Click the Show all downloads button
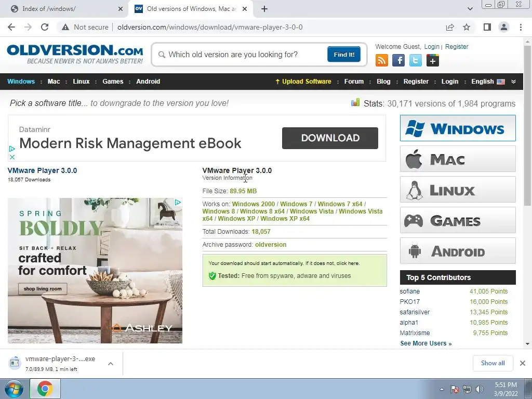532x399 pixels. [493, 363]
